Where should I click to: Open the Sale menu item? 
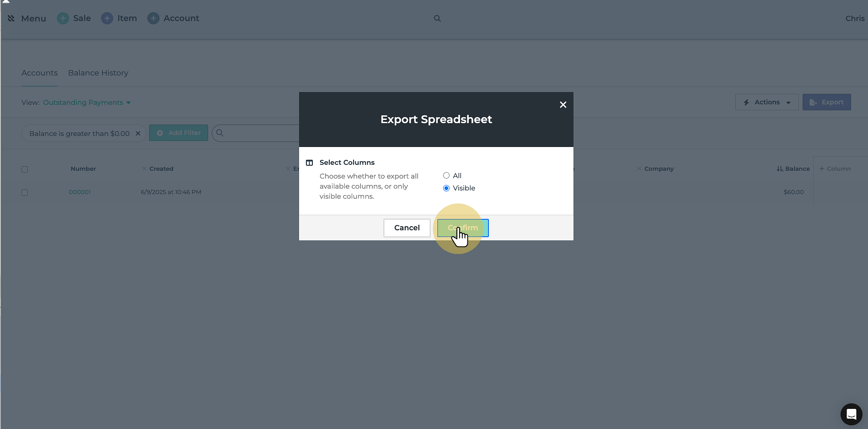pos(82,18)
